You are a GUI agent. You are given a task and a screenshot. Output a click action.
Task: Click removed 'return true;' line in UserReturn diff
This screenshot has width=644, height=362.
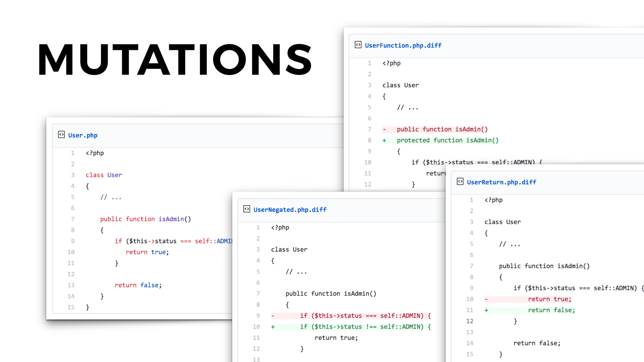click(x=549, y=299)
